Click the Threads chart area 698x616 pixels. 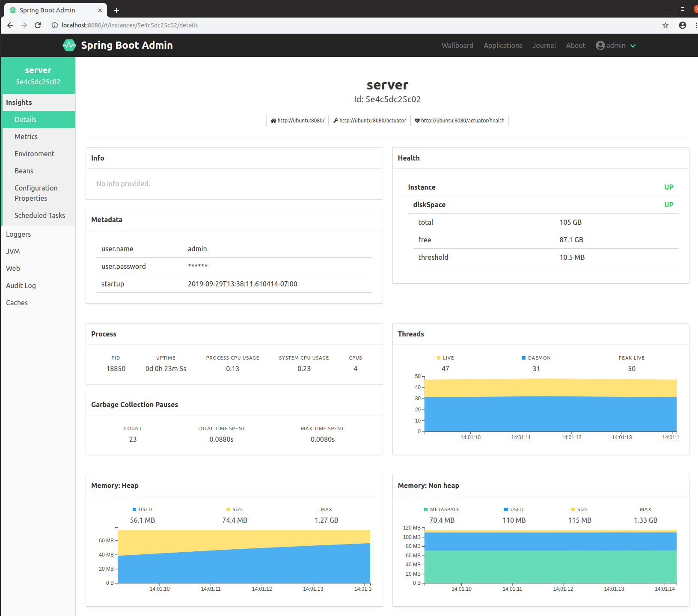(550, 405)
